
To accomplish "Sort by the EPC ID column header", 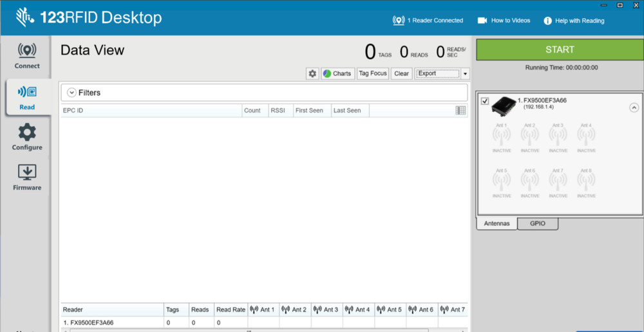I will (x=151, y=111).
